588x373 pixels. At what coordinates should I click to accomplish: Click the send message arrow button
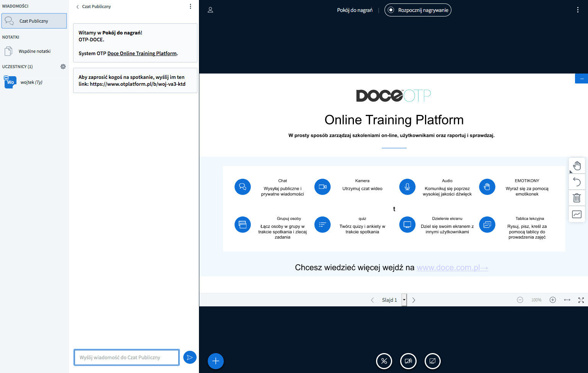[190, 357]
